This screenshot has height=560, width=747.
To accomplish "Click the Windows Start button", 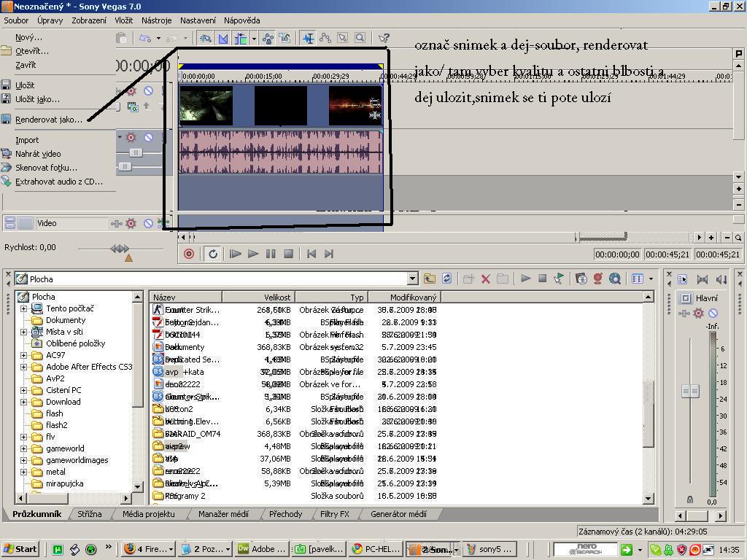I will point(20,549).
